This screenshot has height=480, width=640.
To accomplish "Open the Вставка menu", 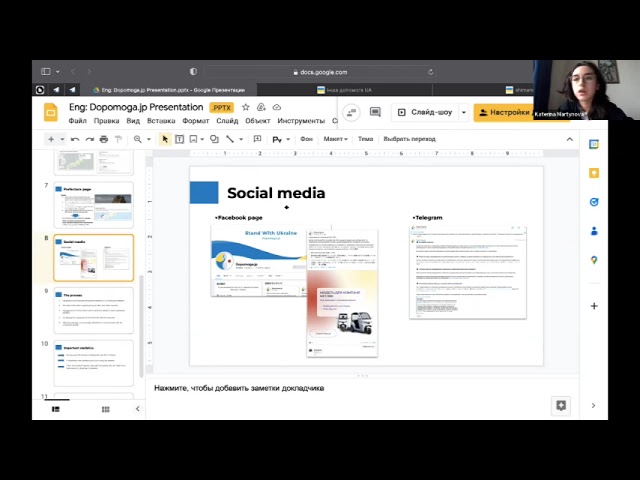I will pyautogui.click(x=161, y=121).
